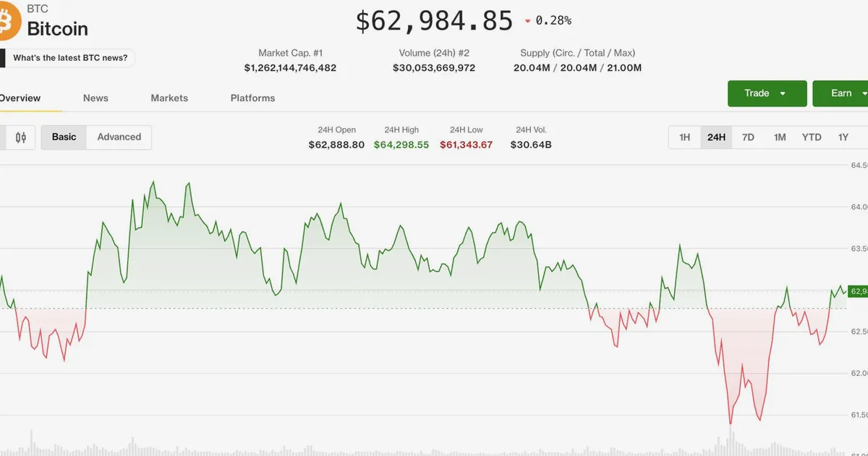Click the $30.64B volume value

coord(531,145)
